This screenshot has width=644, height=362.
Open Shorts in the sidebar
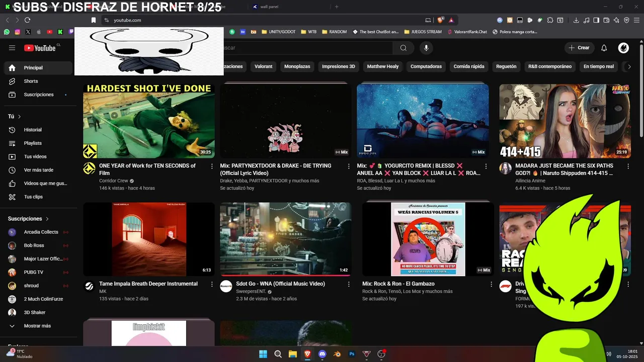coord(39,81)
